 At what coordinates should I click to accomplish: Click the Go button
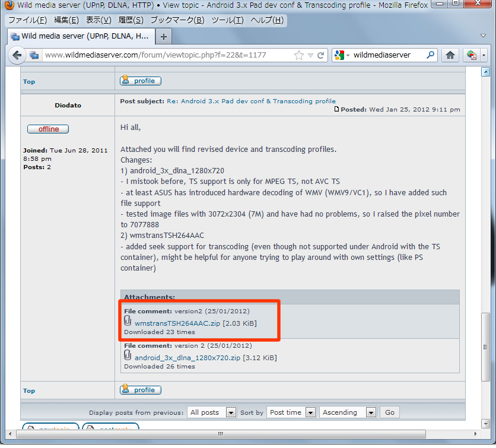click(x=390, y=412)
